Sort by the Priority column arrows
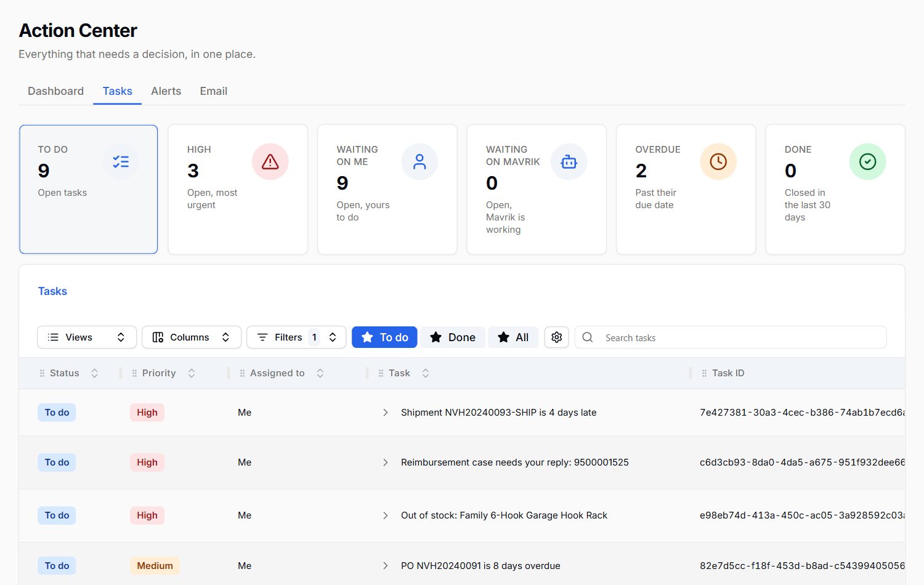 point(192,373)
